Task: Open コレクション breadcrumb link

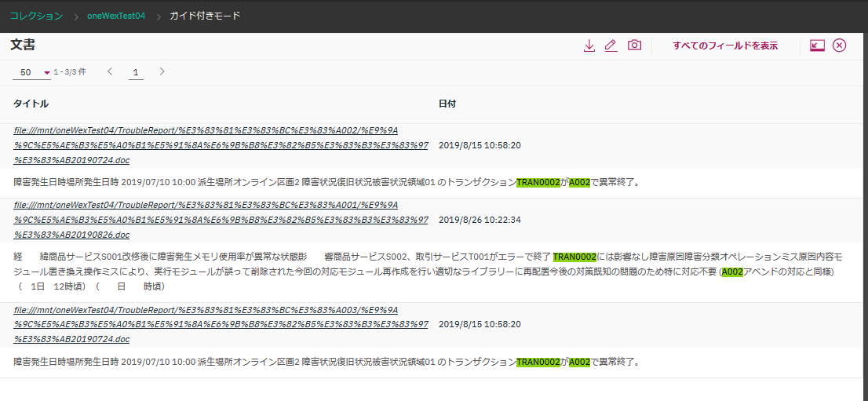Action: [37, 16]
